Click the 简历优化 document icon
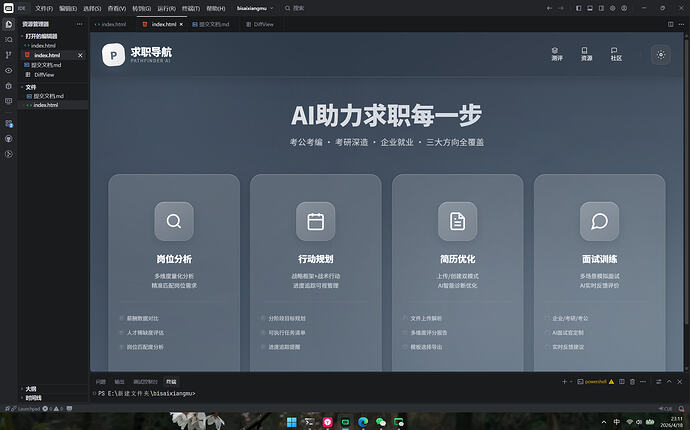 pos(457,221)
